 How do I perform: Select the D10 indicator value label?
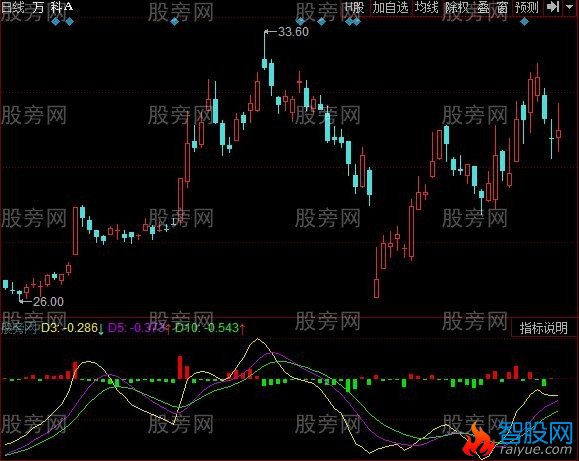tap(207, 328)
